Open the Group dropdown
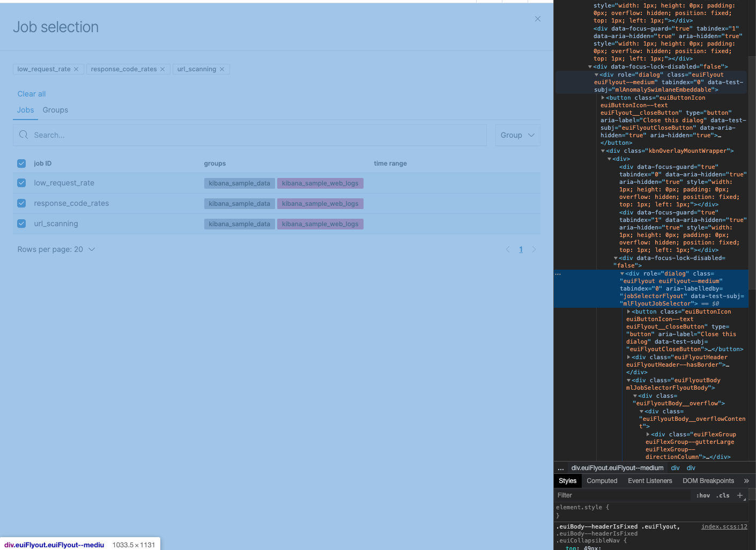This screenshot has width=756, height=550. coord(517,135)
